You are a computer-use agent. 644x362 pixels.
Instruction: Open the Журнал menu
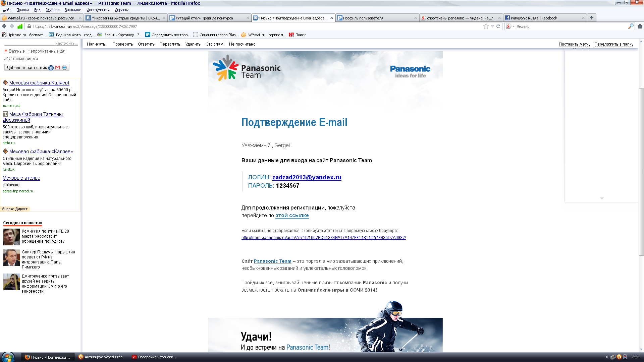[53, 10]
